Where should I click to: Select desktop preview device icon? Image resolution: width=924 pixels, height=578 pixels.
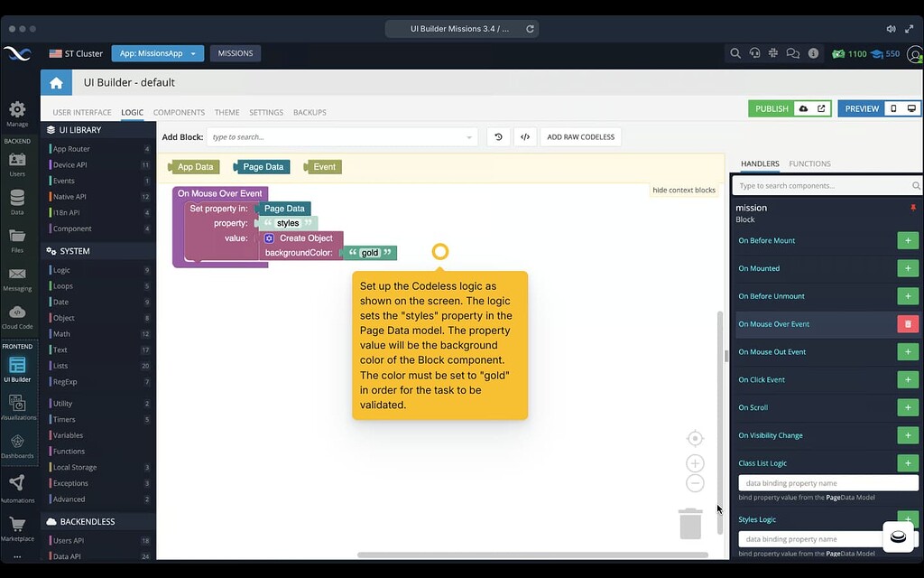point(911,108)
